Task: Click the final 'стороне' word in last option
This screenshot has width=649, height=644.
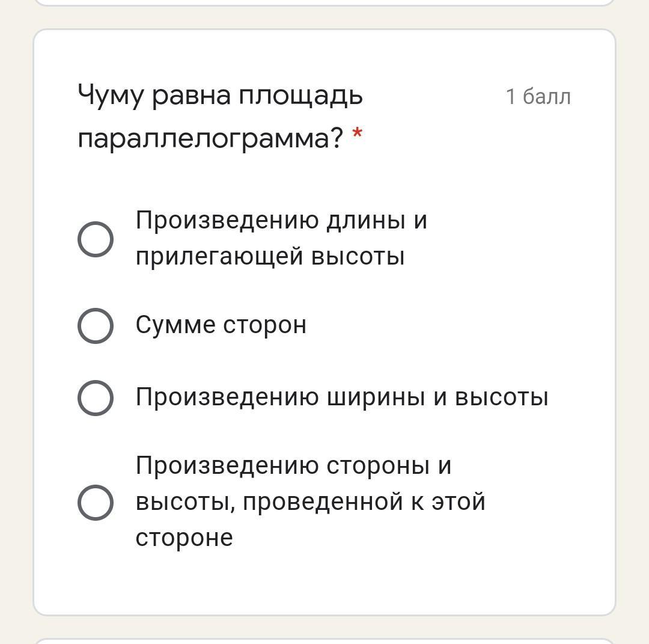Action: point(184,538)
